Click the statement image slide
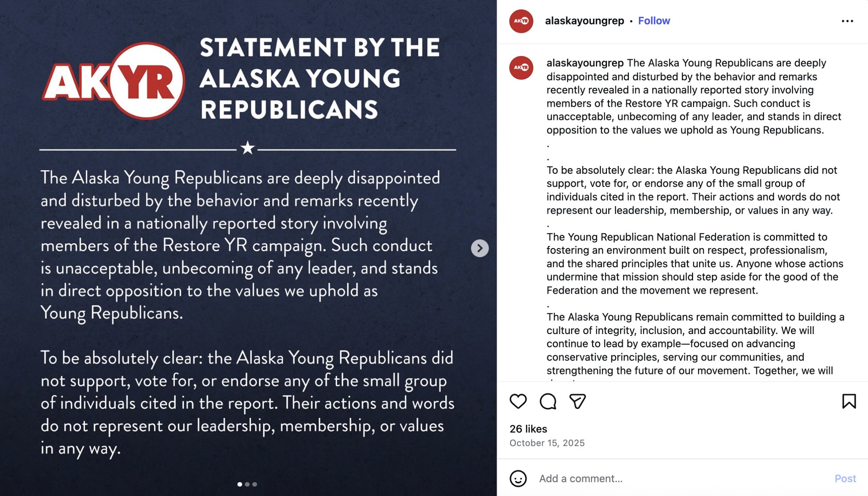Screen dimensions: 868x496 coord(239,272)
